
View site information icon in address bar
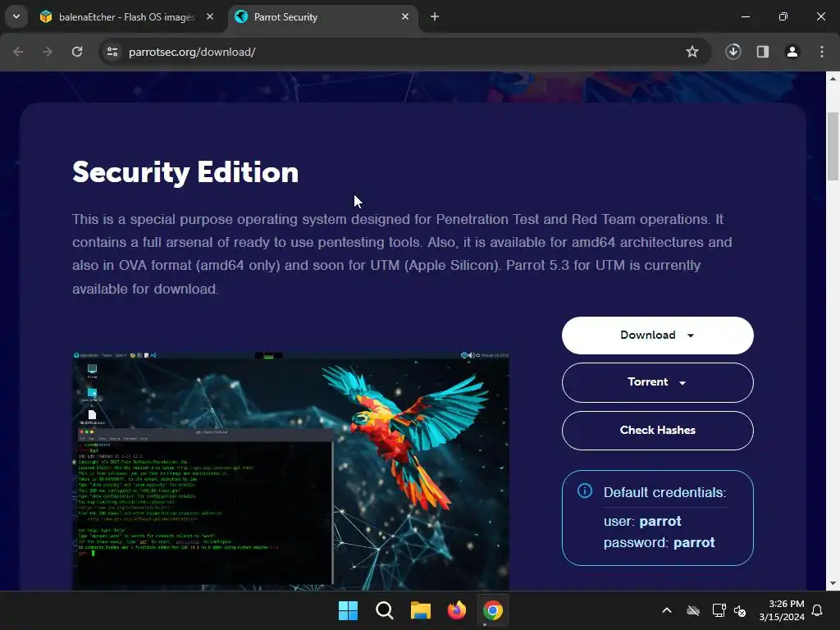[x=112, y=52]
